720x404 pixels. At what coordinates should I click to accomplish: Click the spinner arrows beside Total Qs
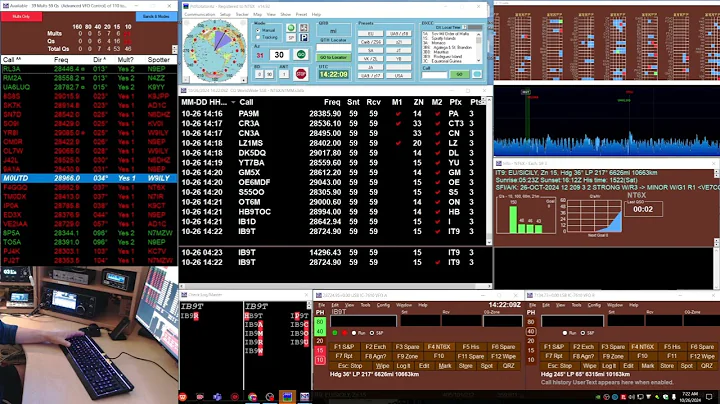pyautogui.click(x=174, y=49)
